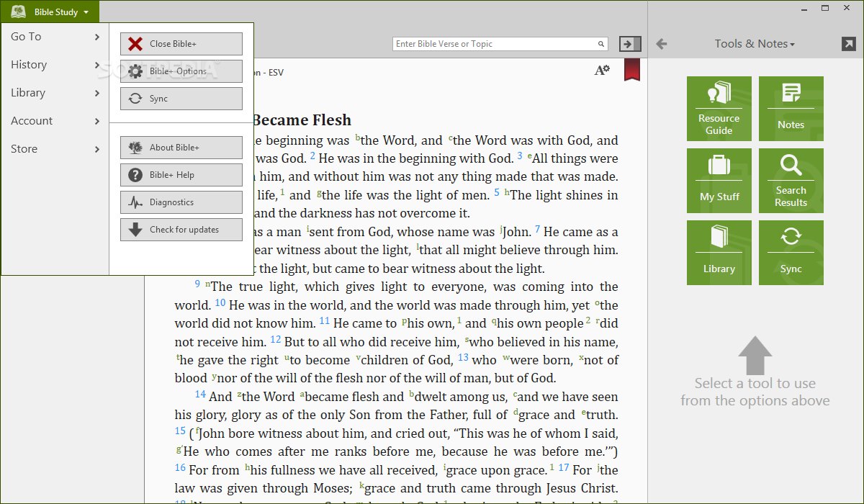Open the text display settings icon
Screen dimensions: 864x504
(602, 70)
